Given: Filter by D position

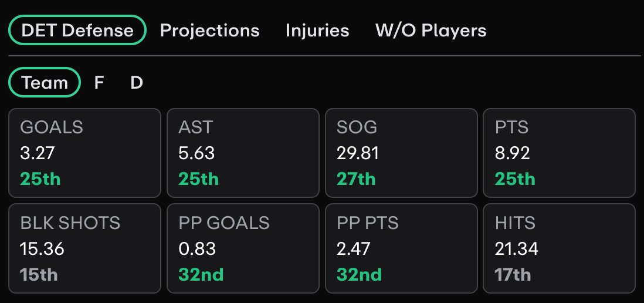Looking at the screenshot, I should click(136, 83).
